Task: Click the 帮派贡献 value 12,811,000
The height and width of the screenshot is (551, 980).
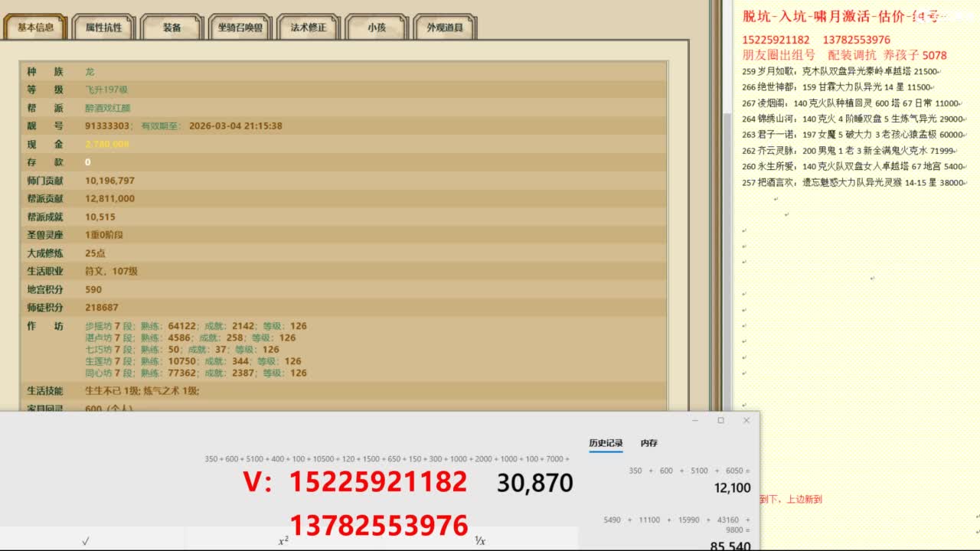Action: tap(109, 199)
